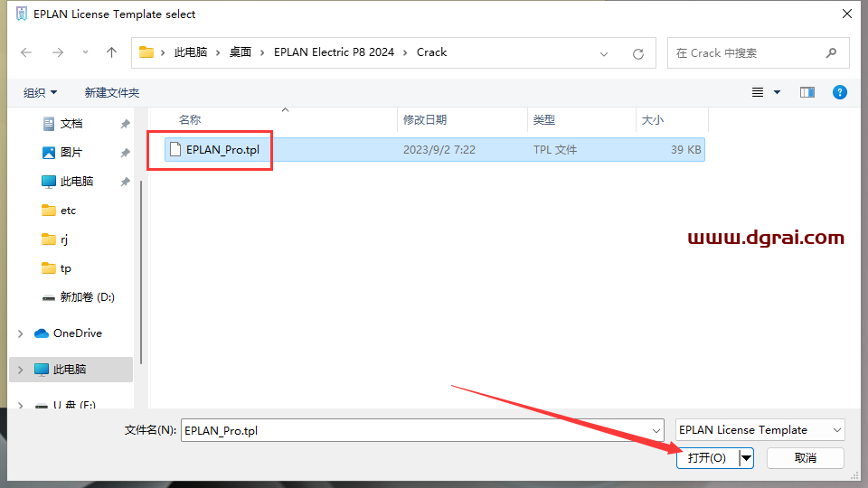Open 文档 in the navigation pane
Screen dimensions: 868x488
pos(71,124)
